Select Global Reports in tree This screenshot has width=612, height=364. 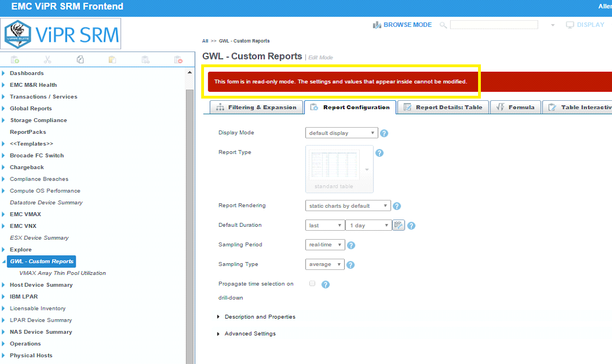tap(31, 109)
